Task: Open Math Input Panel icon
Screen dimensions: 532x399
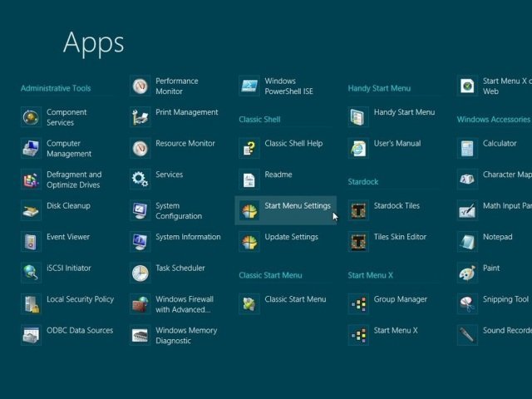Action: tap(467, 210)
